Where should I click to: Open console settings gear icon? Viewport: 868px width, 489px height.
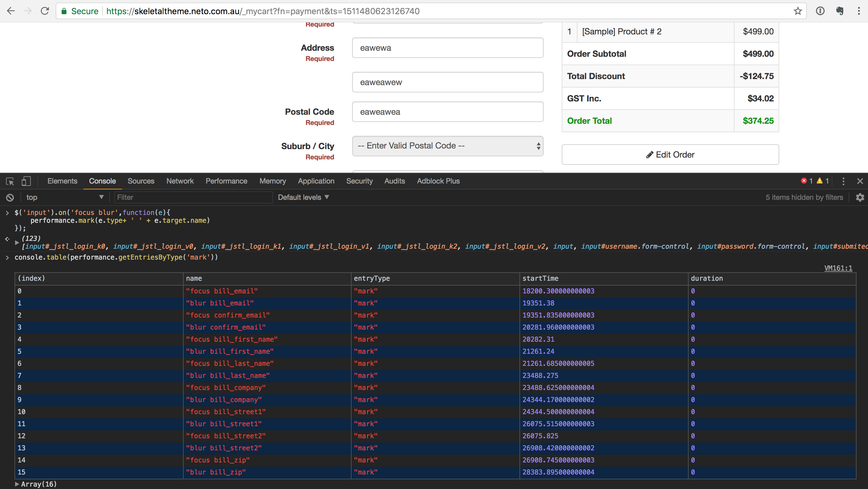coord(860,198)
